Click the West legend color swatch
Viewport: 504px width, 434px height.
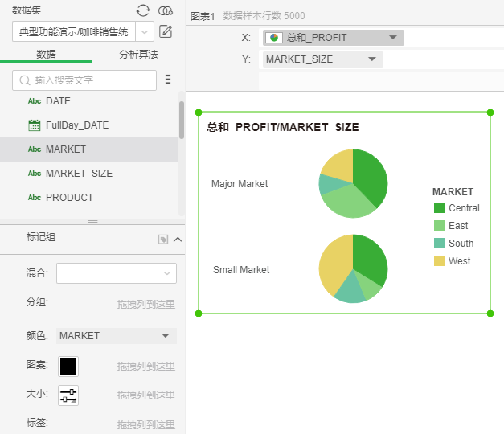click(x=439, y=261)
